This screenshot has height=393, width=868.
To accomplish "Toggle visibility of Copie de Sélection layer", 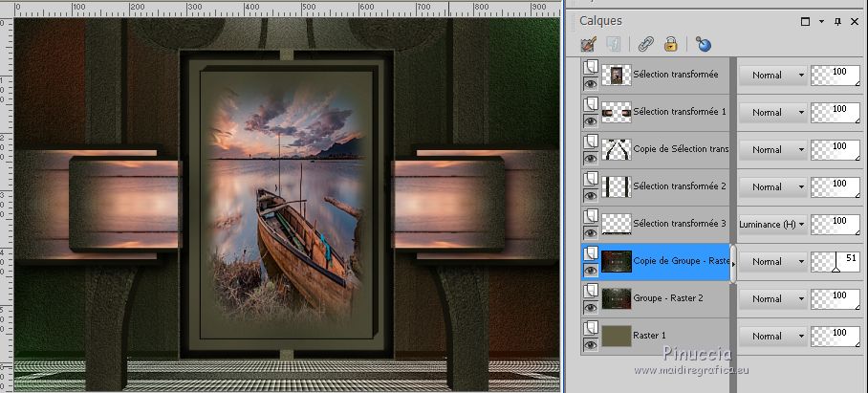I will coord(591,159).
